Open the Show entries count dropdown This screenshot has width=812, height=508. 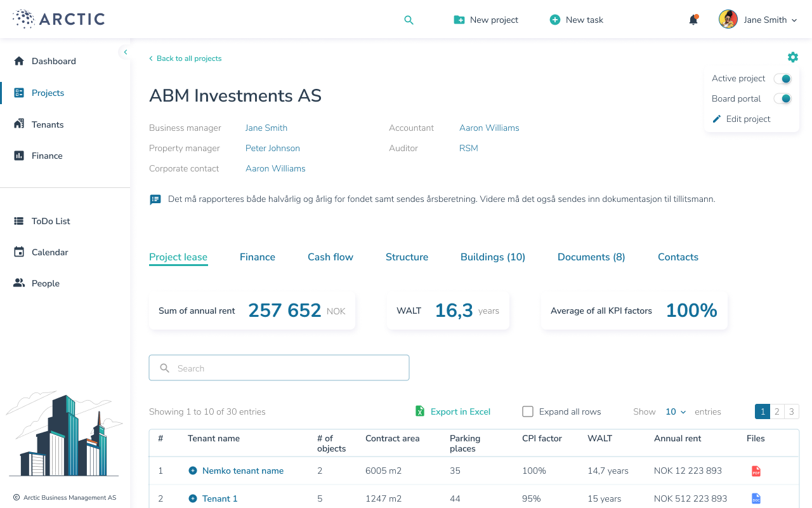676,411
